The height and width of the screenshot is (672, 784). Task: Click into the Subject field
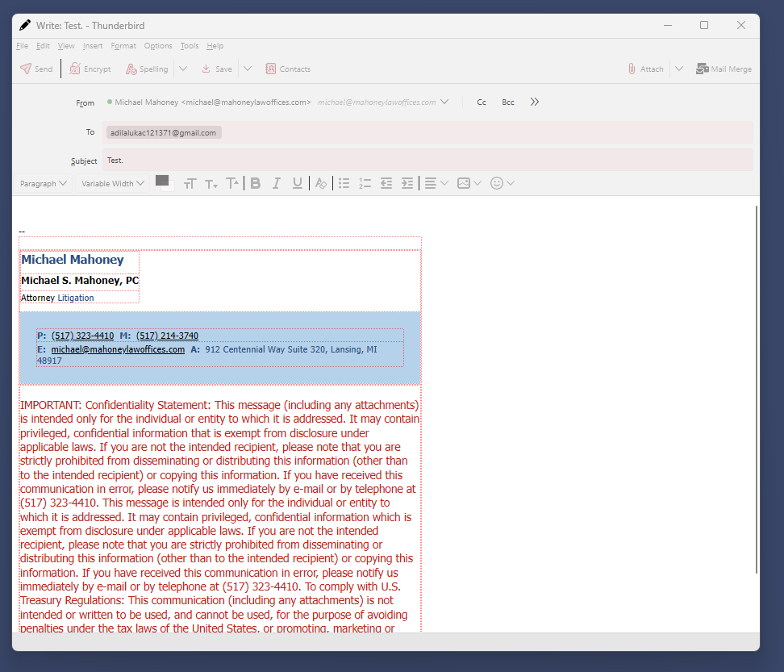[x=427, y=160]
